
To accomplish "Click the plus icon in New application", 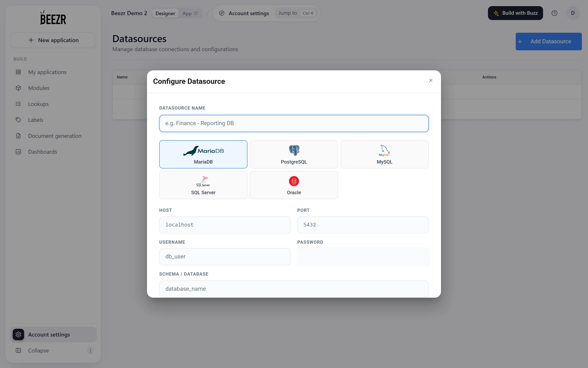I will tap(31, 40).
